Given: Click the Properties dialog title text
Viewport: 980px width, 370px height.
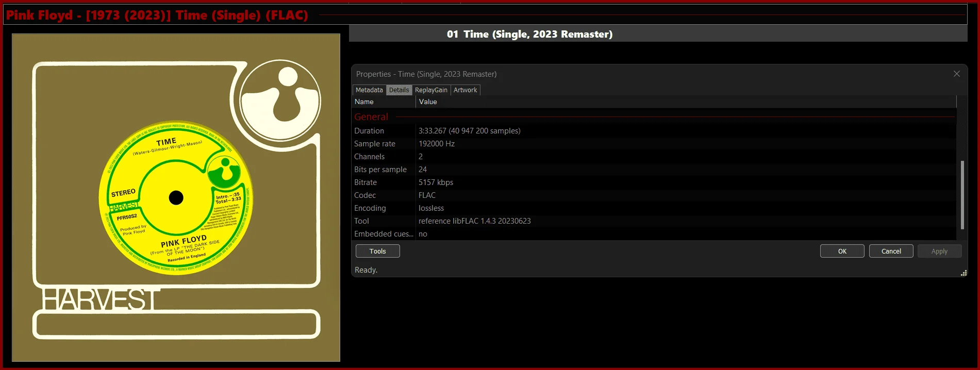Looking at the screenshot, I should (426, 74).
